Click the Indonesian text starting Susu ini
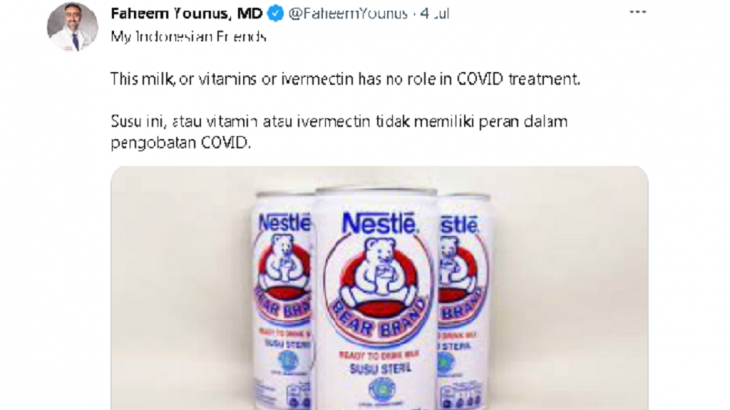 coord(339,122)
